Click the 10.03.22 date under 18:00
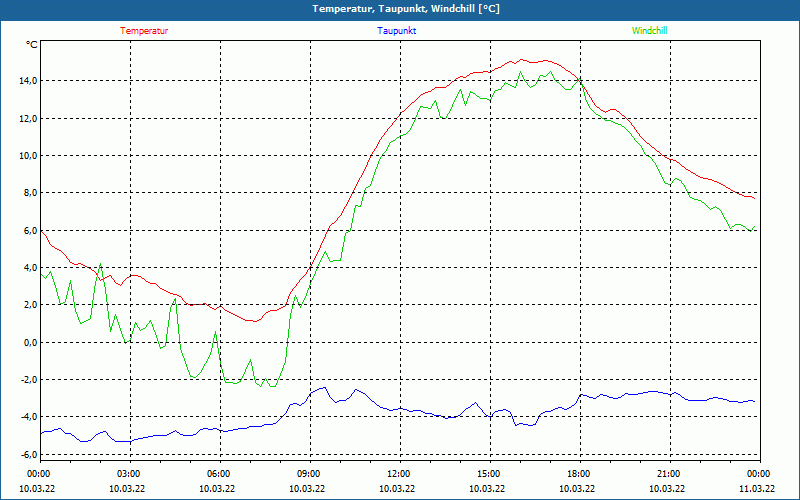This screenshot has height=500, width=800. pos(577,488)
